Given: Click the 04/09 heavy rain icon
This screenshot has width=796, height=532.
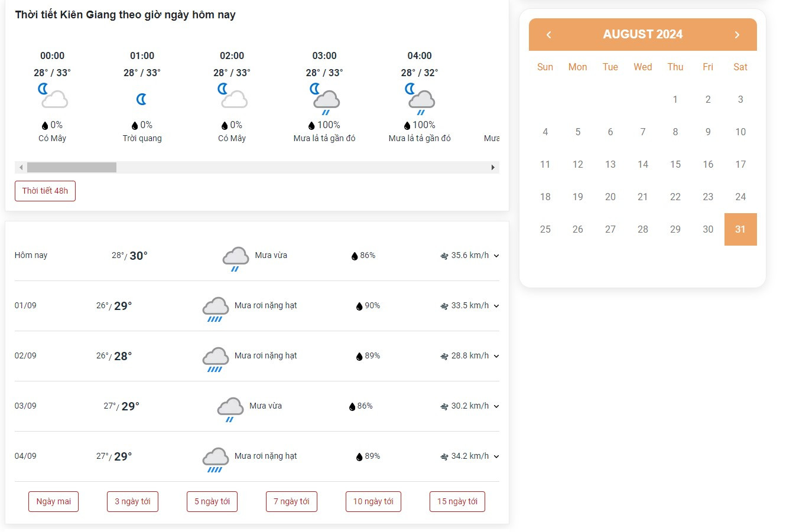Looking at the screenshot, I should click(x=215, y=459).
